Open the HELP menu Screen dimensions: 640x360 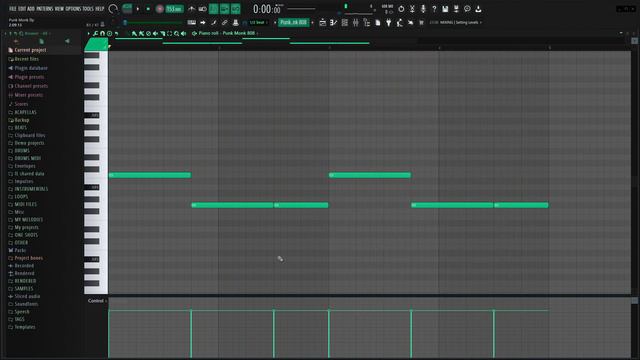tap(100, 9)
